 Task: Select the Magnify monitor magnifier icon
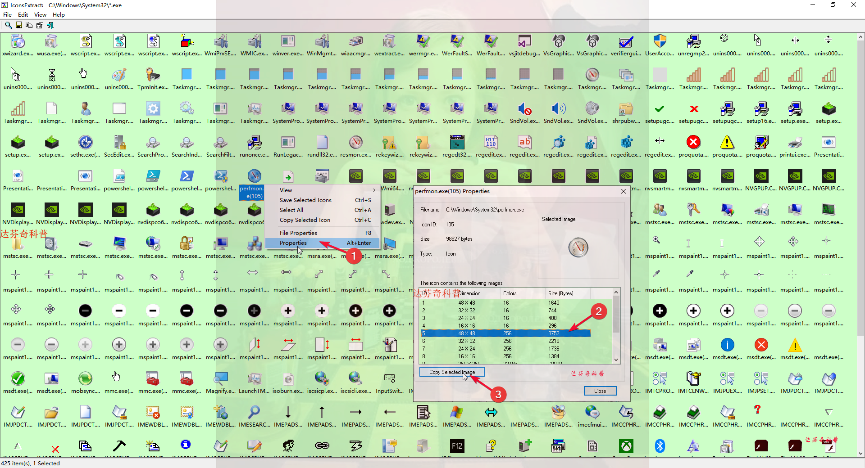(221, 378)
